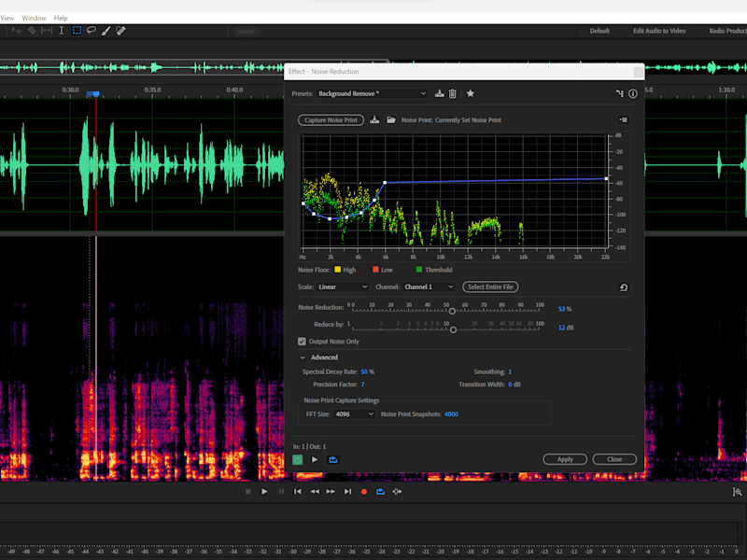Stop playback in transport bar

pyautogui.click(x=247, y=492)
